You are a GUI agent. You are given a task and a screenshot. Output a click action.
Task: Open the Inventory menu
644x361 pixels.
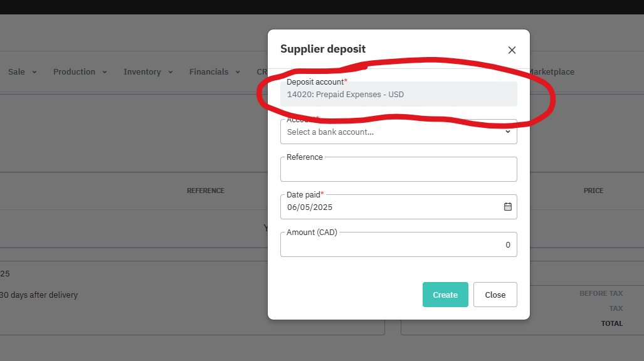point(142,72)
